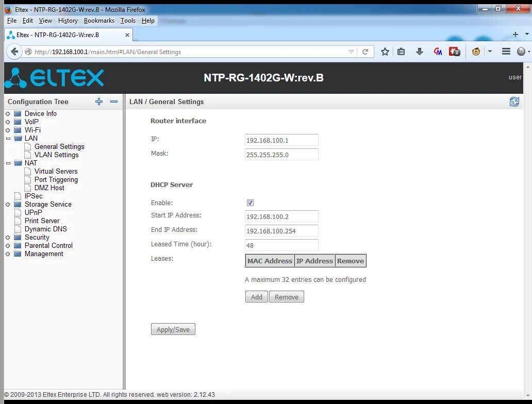Click the Device Info folder icon

(x=18, y=114)
